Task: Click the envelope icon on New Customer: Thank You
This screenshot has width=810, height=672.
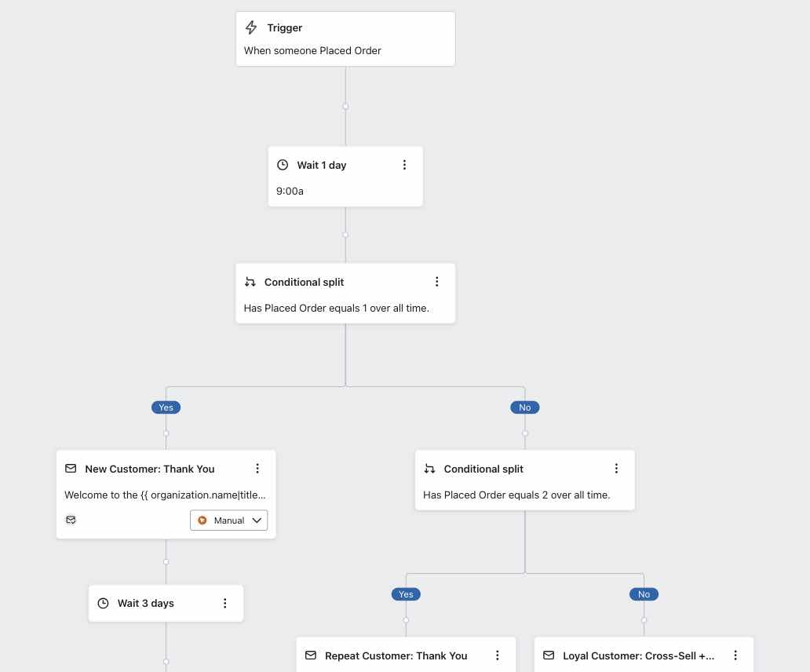Action: click(x=71, y=469)
